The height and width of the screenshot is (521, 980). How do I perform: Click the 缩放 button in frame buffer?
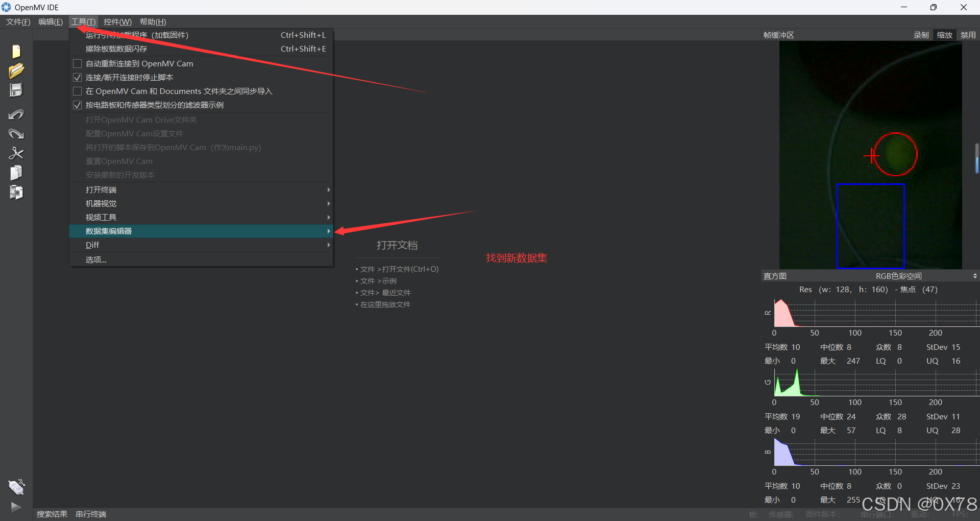tap(945, 35)
